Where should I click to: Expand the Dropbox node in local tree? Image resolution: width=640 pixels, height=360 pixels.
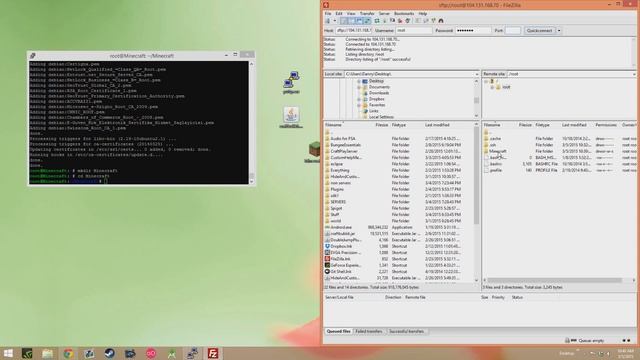tap(359, 99)
